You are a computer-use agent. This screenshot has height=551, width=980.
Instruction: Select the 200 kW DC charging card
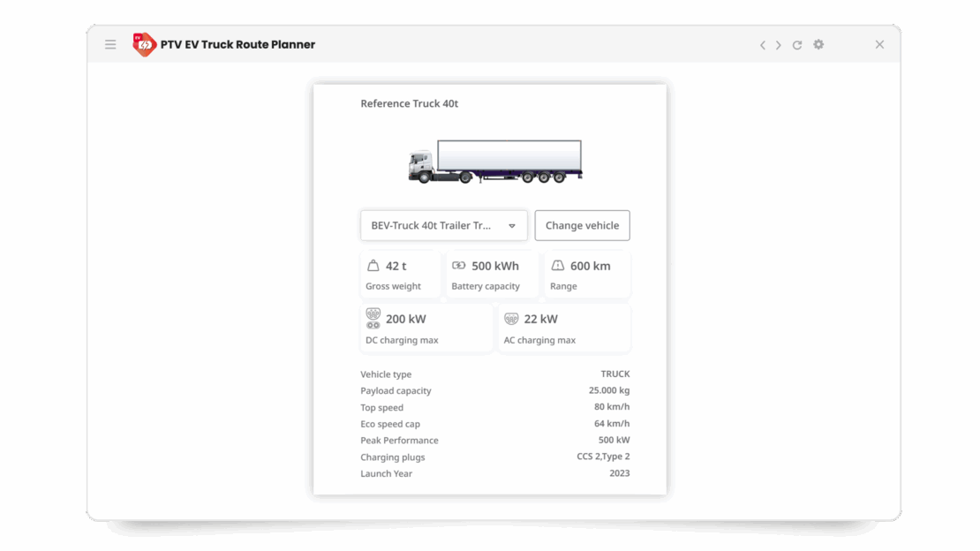[426, 328]
